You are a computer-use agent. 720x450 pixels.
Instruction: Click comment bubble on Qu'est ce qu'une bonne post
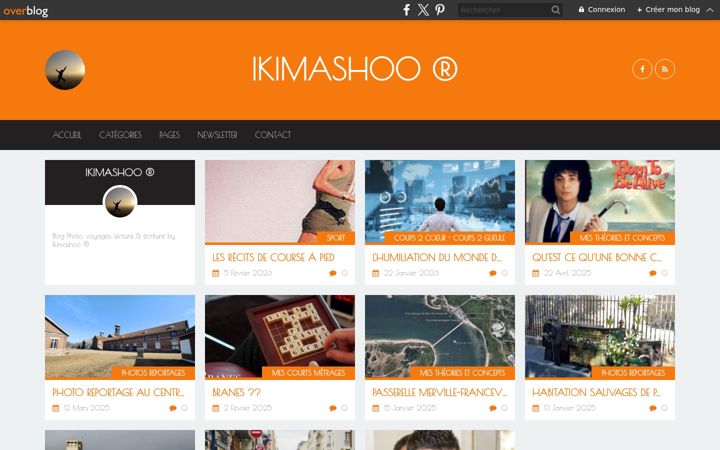(x=652, y=273)
